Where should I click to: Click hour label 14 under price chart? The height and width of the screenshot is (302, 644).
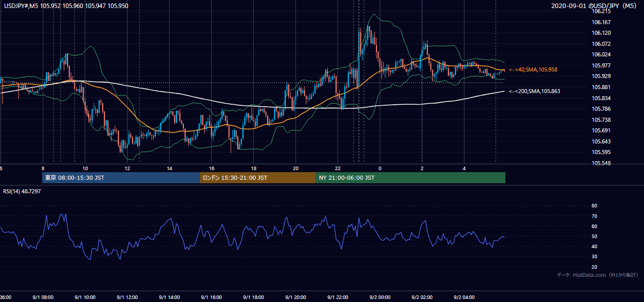(170, 169)
